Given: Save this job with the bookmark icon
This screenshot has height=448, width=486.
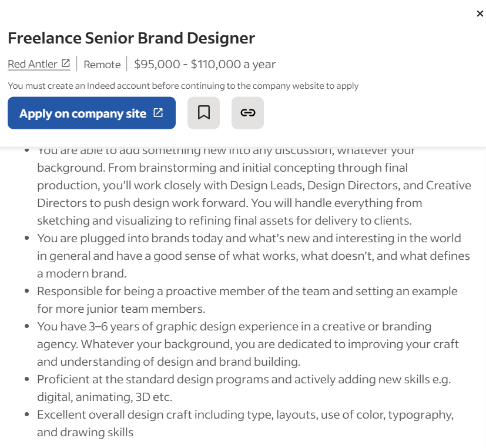Looking at the screenshot, I should point(203,113).
